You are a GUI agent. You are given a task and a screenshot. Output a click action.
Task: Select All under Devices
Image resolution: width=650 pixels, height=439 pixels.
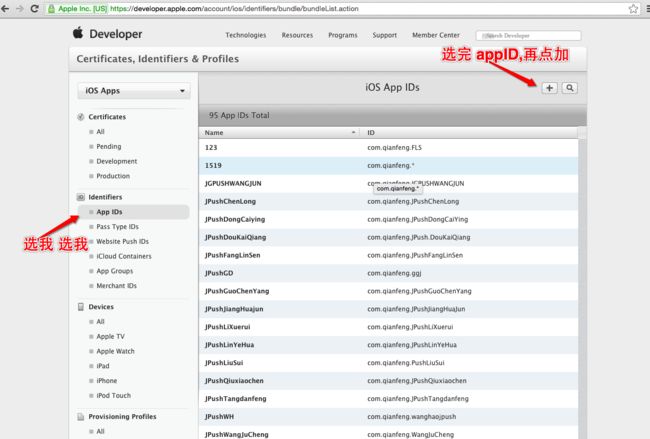coord(100,322)
